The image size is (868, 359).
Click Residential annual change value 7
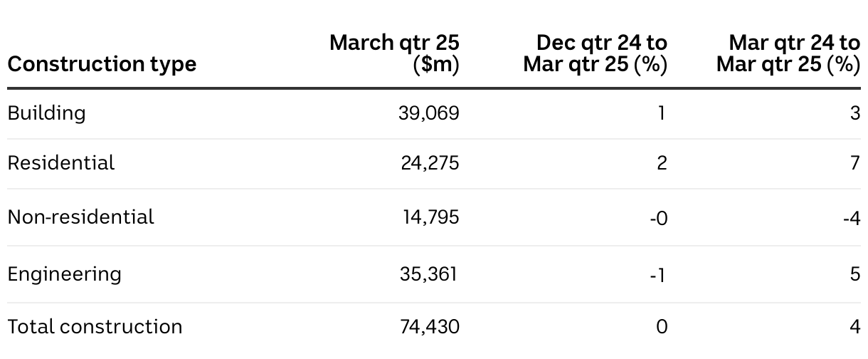(x=855, y=163)
